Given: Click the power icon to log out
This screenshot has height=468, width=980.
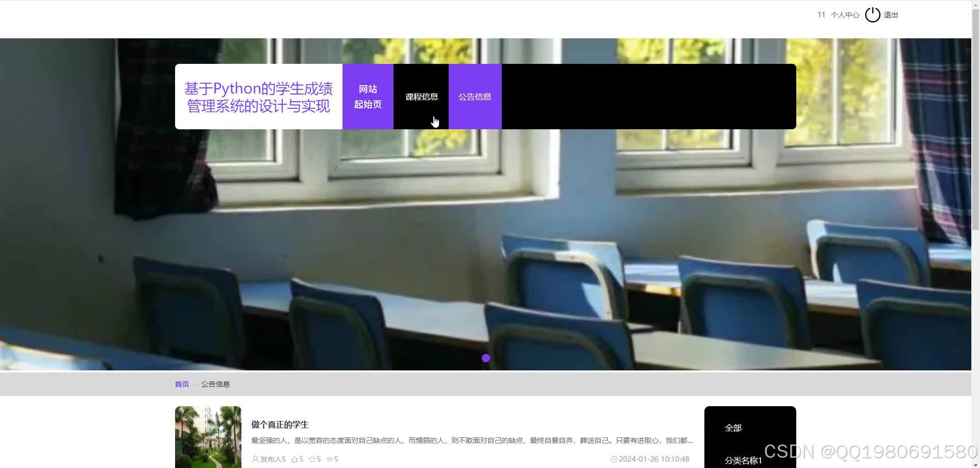Looking at the screenshot, I should 872,14.
